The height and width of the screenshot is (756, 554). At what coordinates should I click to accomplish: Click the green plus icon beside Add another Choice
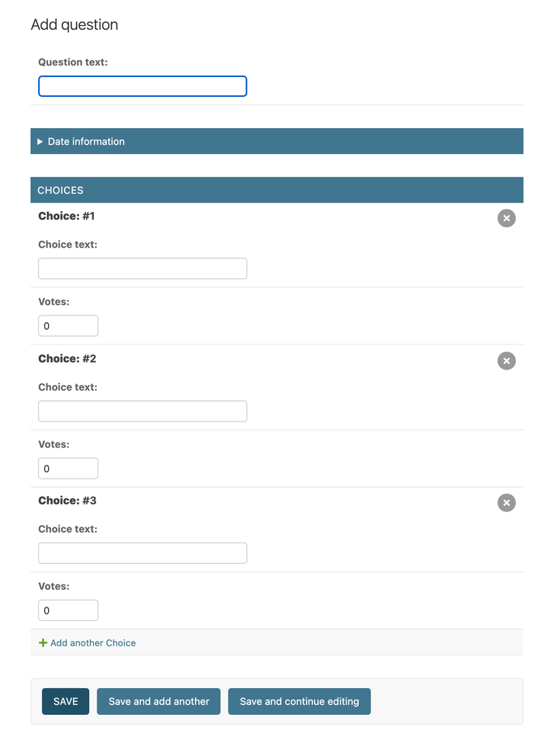(x=43, y=642)
